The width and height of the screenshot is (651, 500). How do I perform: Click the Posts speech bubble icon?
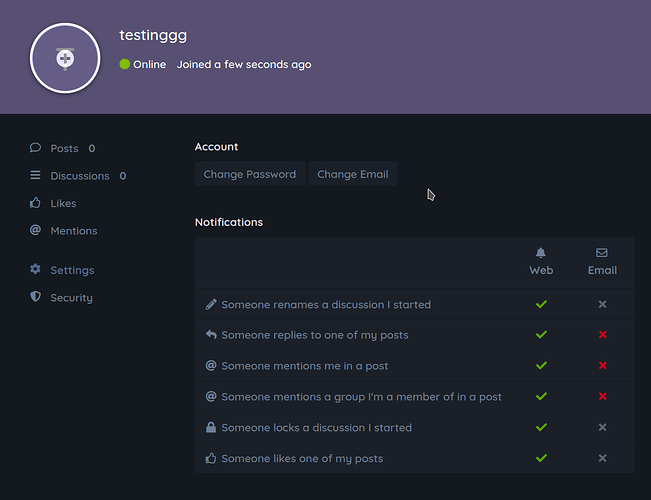(x=35, y=148)
